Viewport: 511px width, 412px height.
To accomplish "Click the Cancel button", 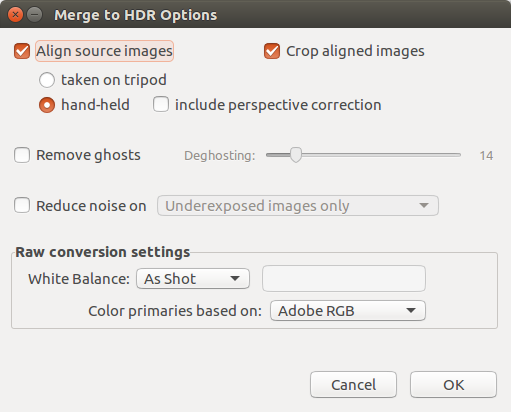I will click(x=353, y=385).
